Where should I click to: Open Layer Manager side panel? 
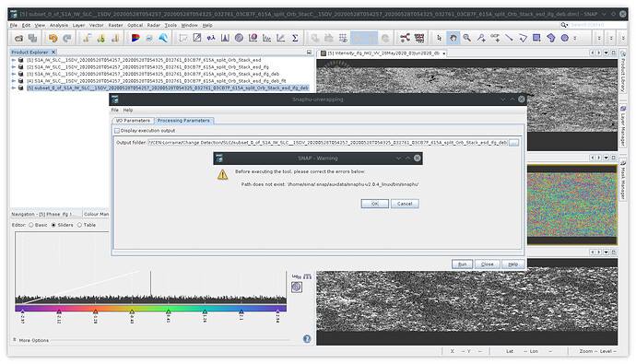tap(623, 125)
